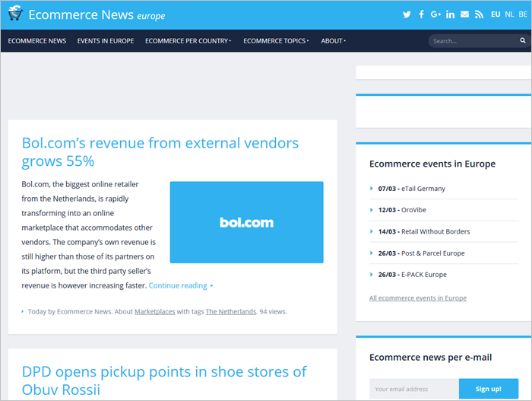This screenshot has width=532, height=401.
Task: Open the 26/03 E-PACK Europe event
Action: [x=412, y=275]
